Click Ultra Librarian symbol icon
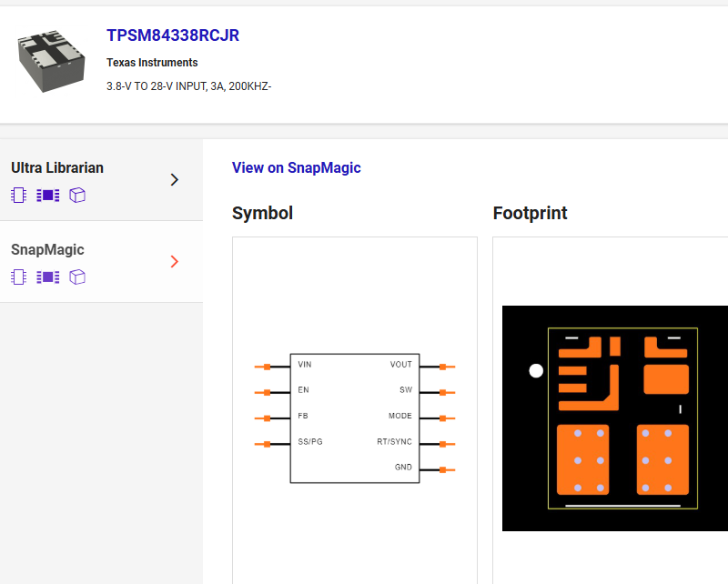 point(18,195)
